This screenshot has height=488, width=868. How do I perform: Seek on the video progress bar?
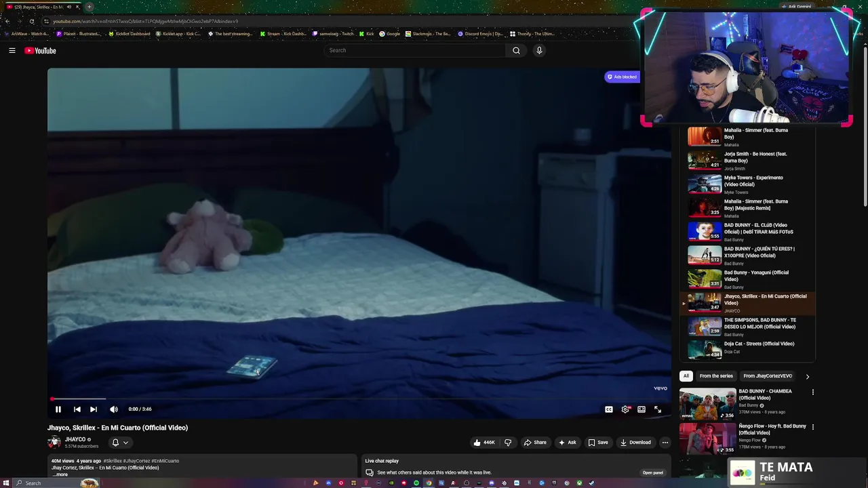pos(359,399)
